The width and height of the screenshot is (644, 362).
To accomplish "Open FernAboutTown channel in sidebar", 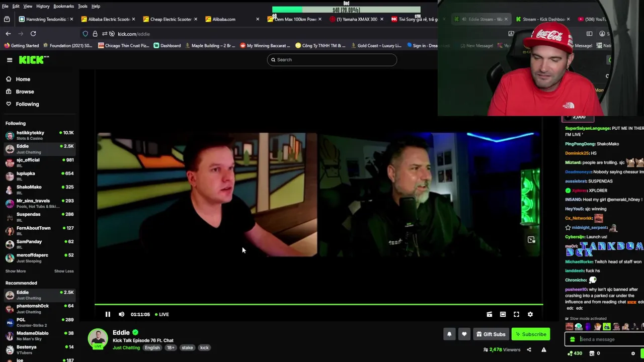I will [39, 230].
